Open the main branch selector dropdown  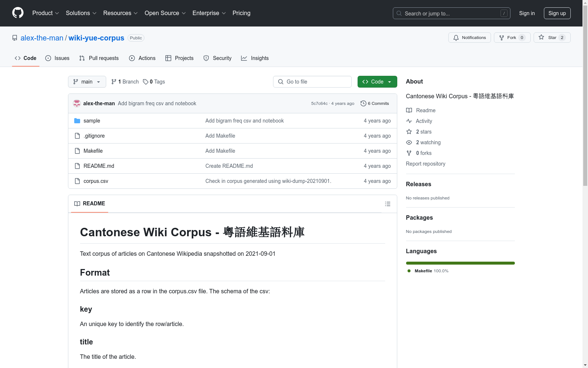click(x=87, y=82)
